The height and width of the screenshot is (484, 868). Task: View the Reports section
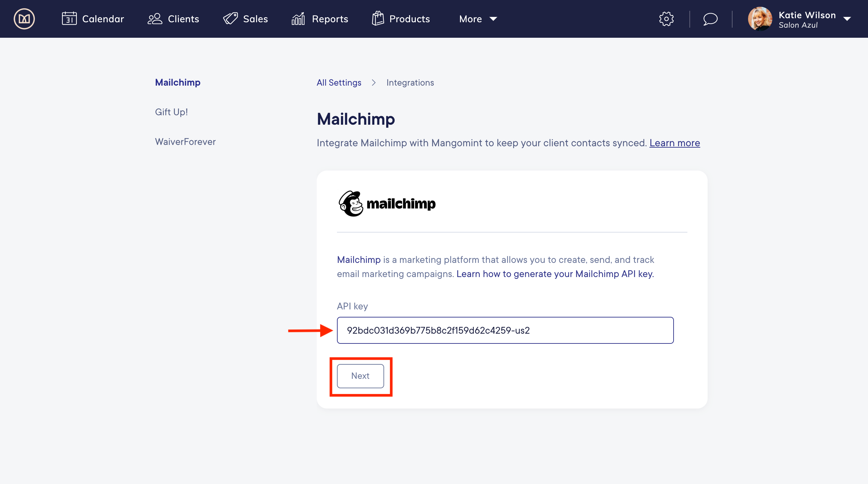(x=320, y=19)
